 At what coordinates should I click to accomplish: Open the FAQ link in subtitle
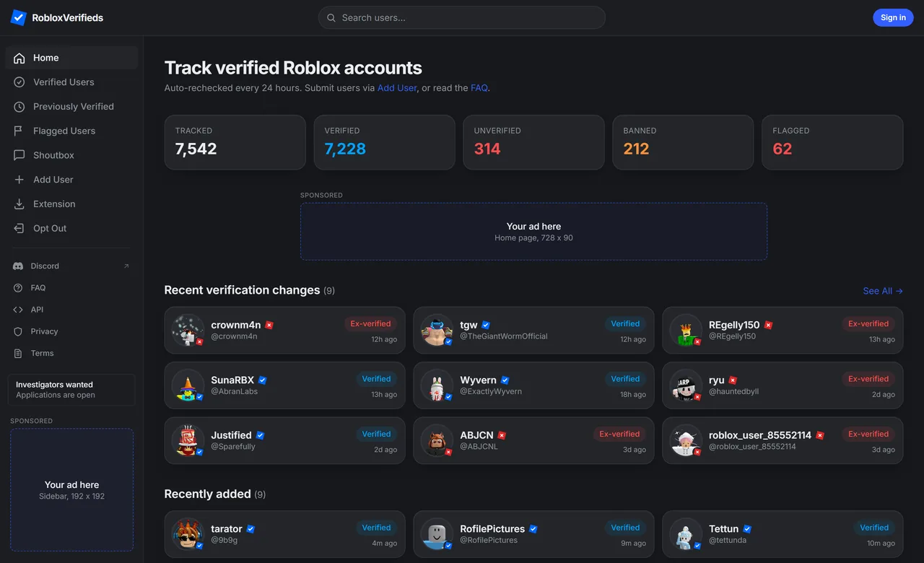point(479,88)
